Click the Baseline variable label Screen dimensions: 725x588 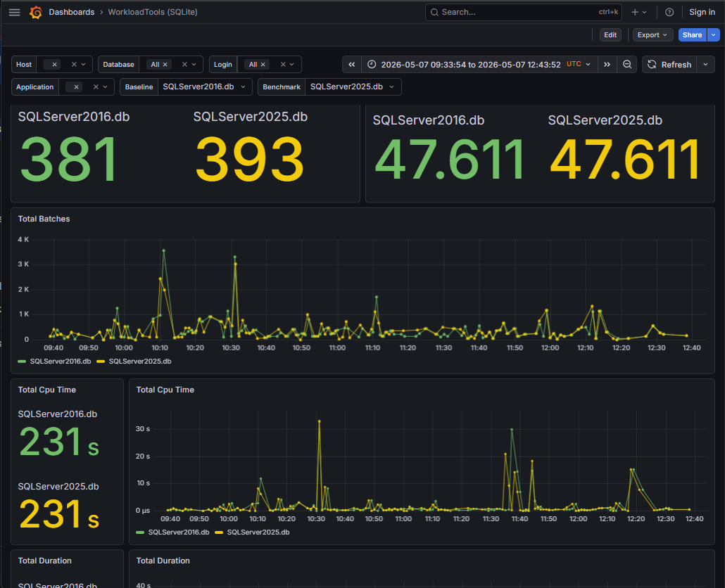(139, 87)
